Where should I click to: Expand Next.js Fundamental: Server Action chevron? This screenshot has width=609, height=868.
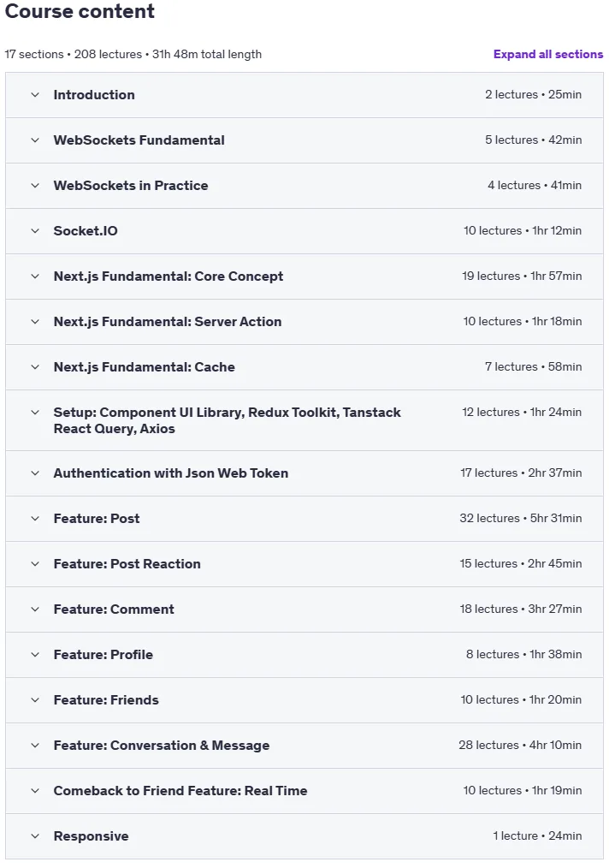coord(35,322)
